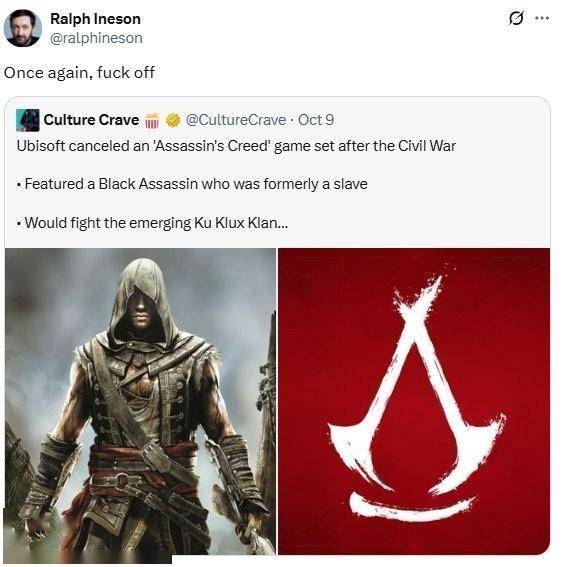Image resolution: width=565 pixels, height=567 pixels.
Task: Click the Culture Crave display name
Action: coord(91,120)
